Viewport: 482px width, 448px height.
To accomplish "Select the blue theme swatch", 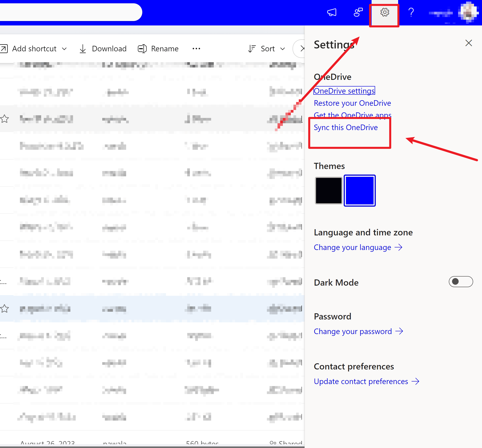I will tap(360, 190).
